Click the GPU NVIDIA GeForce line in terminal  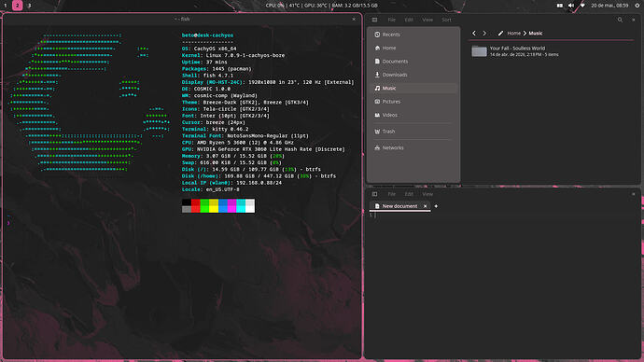click(263, 149)
